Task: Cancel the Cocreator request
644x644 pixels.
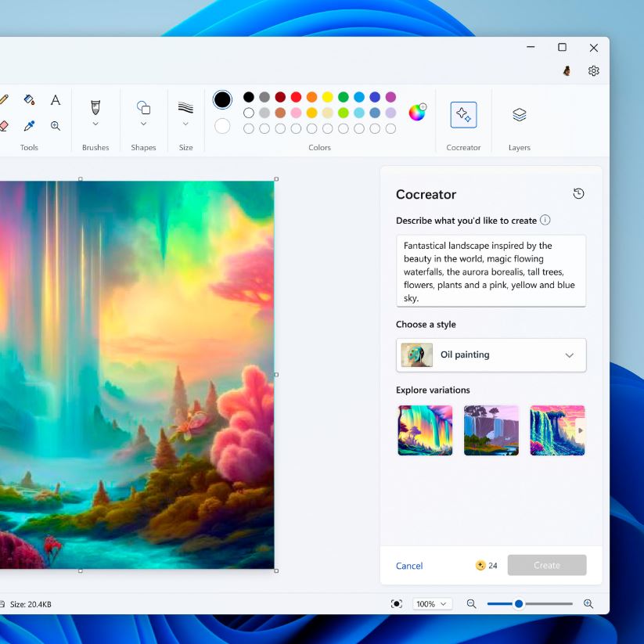Action: (x=409, y=566)
